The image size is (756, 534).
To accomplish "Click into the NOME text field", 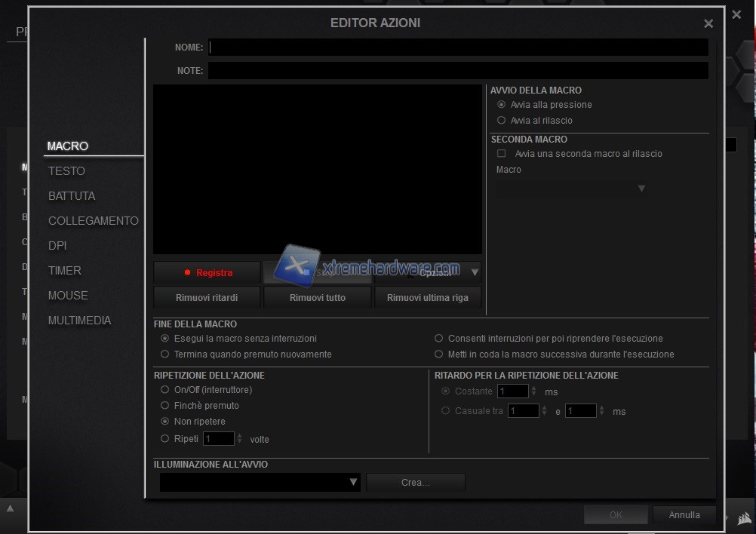I will (x=458, y=48).
